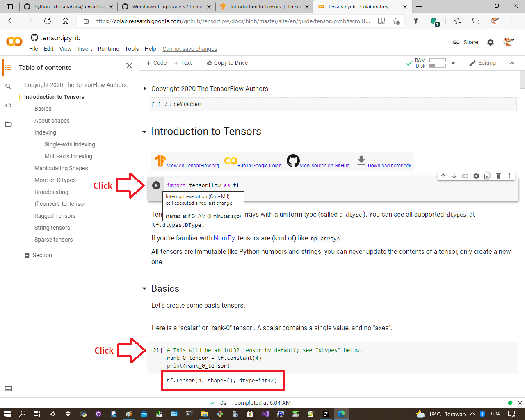This screenshot has width=525, height=420.
Task: Expand Copyright 2020 section triangle
Action: point(144,89)
